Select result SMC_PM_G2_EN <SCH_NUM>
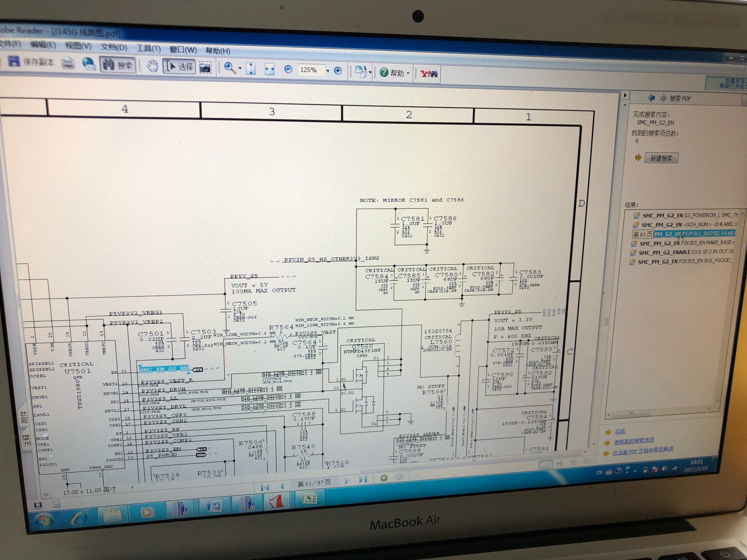747x560 pixels. click(x=686, y=224)
